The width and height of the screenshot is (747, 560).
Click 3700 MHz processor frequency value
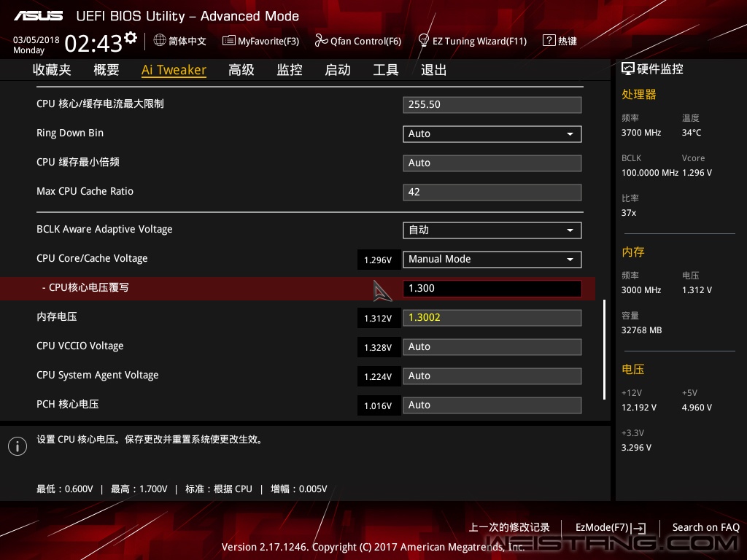[641, 133]
